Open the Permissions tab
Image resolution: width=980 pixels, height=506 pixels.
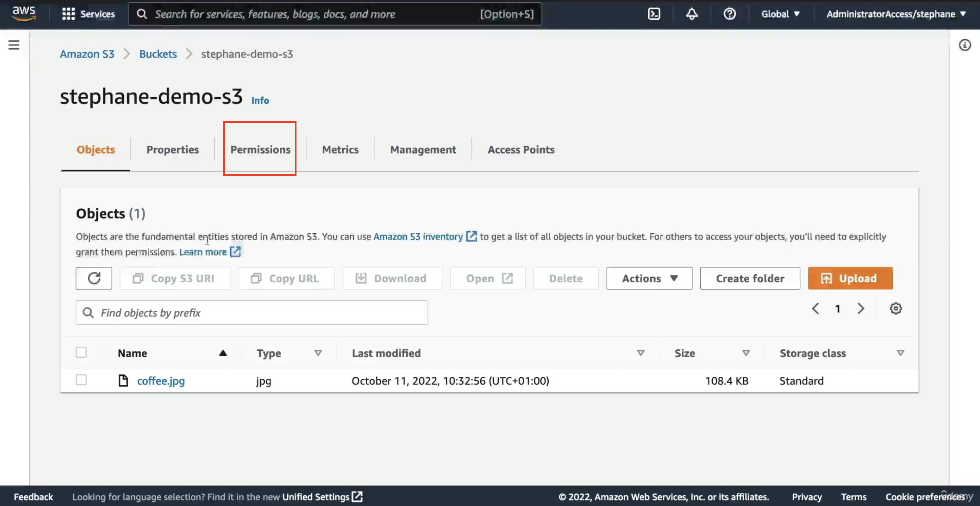point(260,150)
